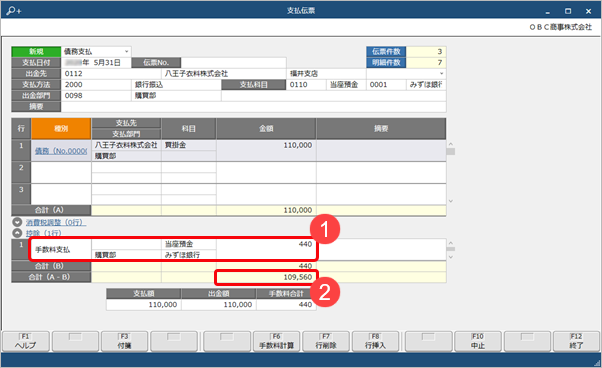Select the みずほ銀行 cell in deduction row
Screen dimensions: 602x368
[x=189, y=255]
